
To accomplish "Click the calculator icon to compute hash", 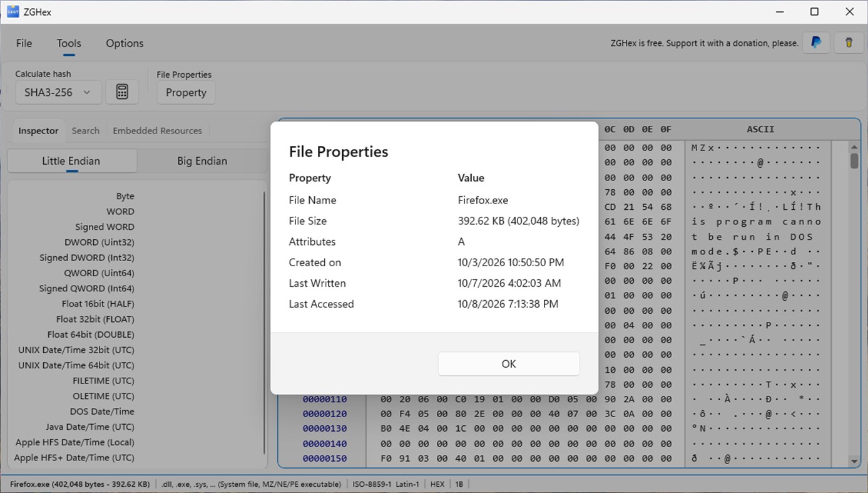I will tap(122, 92).
